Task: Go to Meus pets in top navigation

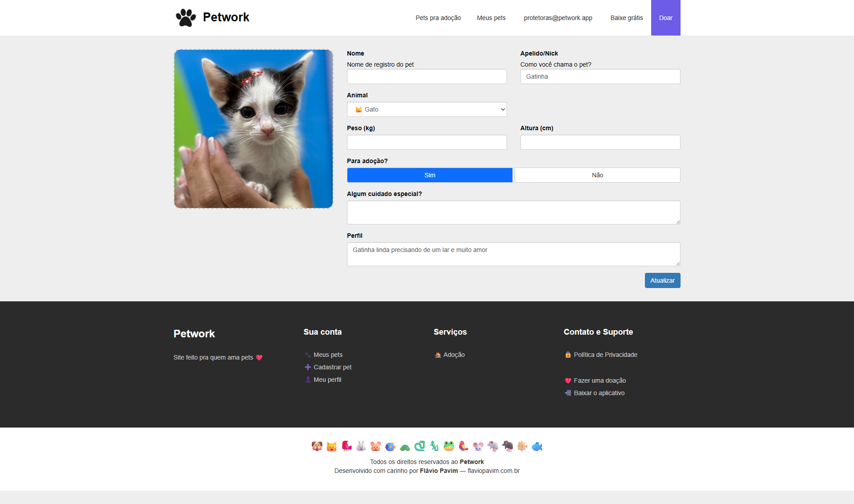Action: pos(491,18)
